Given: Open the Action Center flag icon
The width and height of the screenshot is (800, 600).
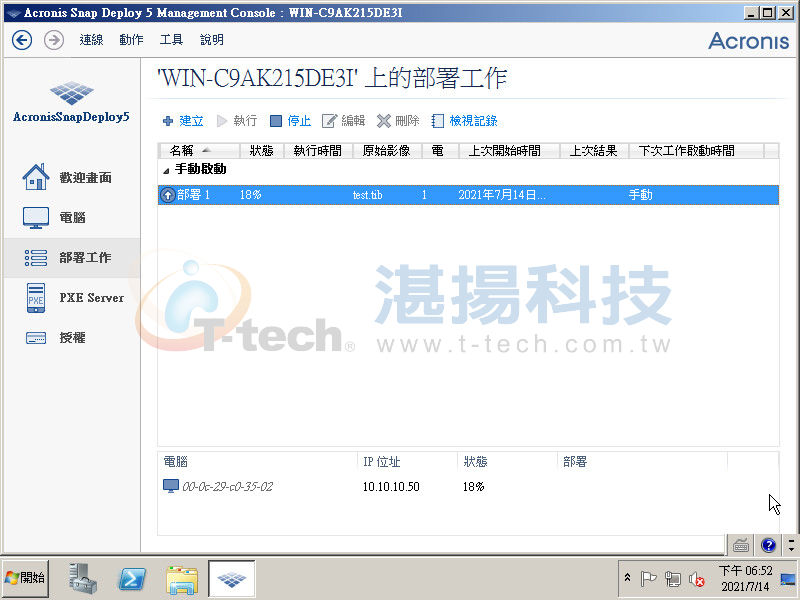Looking at the screenshot, I should click(x=648, y=579).
